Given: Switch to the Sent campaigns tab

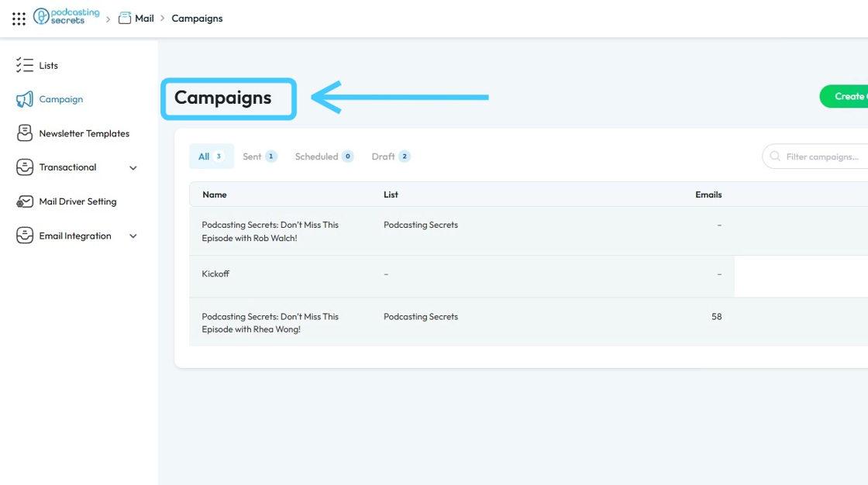Looking at the screenshot, I should [x=259, y=157].
